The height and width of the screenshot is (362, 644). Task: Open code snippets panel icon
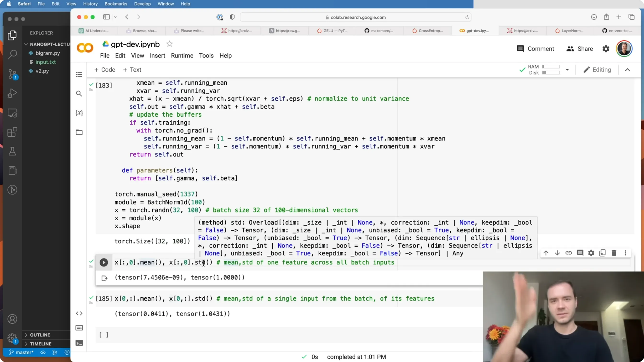[79, 313]
